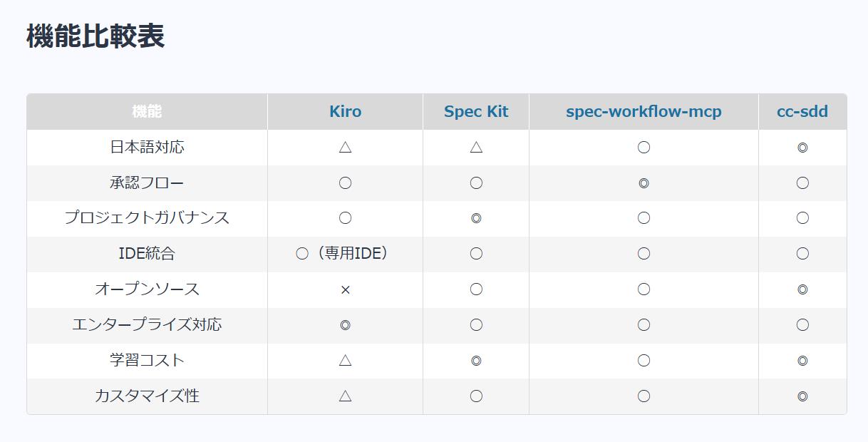868x442 pixels.
Task: Click Spec Kit's ◎ mark for プロジェクトガバナンス
Action: pos(476,218)
